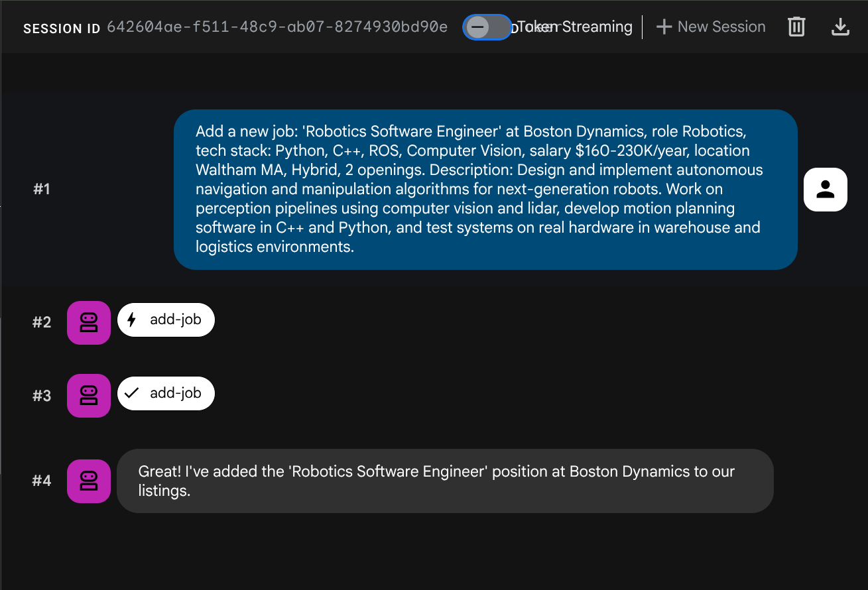Click the lightning bolt on the add-job call chip
This screenshot has height=590, width=868.
131,320
